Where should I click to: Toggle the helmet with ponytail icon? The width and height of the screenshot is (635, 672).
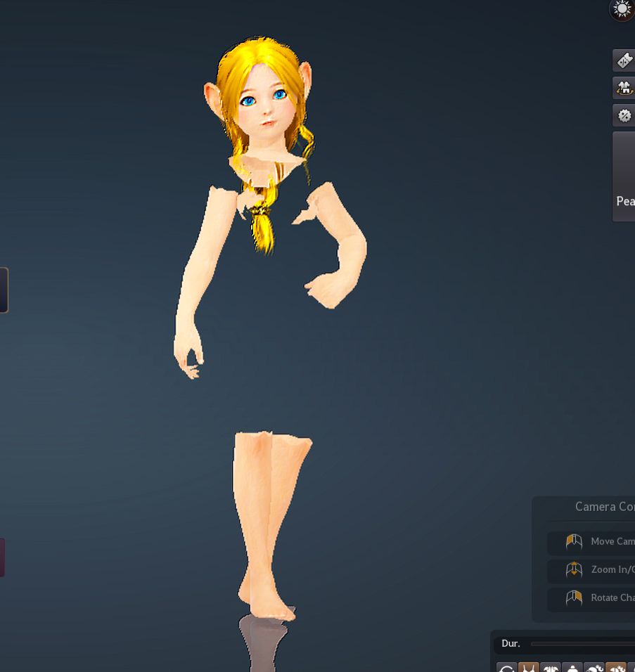tap(594, 668)
